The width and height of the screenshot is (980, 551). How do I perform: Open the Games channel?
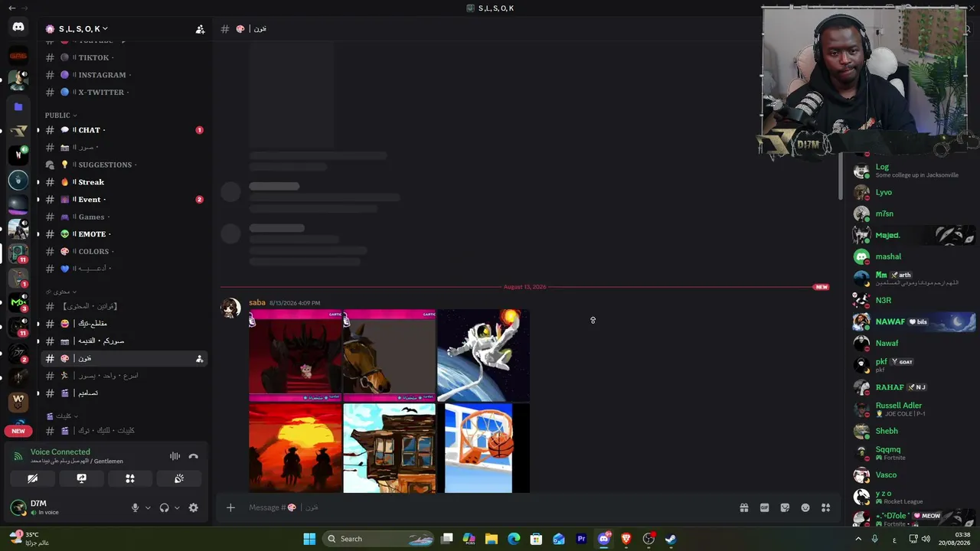122,217
